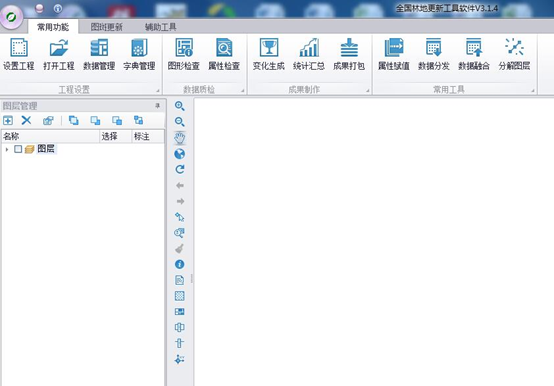Run 图形检查 geometry check
This screenshot has width=554, height=386.
click(x=184, y=54)
